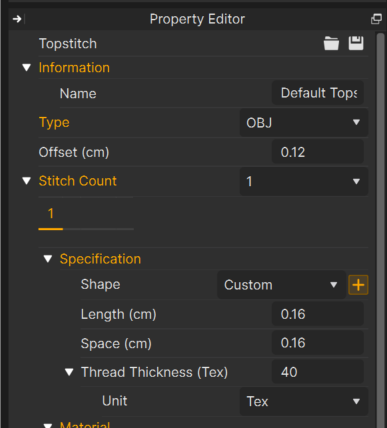Open the Type dropdown showing OBJ
The image size is (387, 428).
[304, 123]
